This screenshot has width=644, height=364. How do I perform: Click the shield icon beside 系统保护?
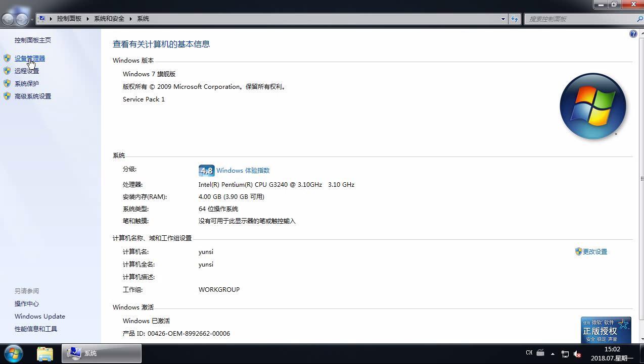point(7,84)
